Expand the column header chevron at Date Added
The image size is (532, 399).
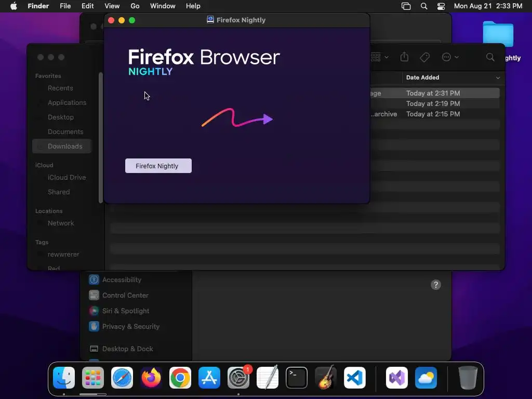pos(498,78)
